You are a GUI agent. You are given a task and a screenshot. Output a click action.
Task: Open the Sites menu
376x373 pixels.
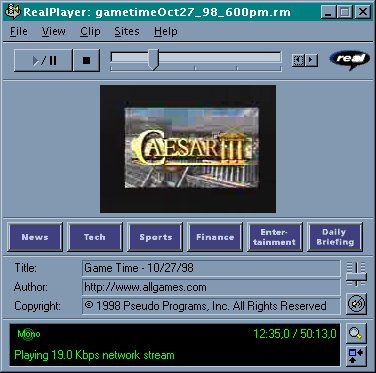coord(127,32)
